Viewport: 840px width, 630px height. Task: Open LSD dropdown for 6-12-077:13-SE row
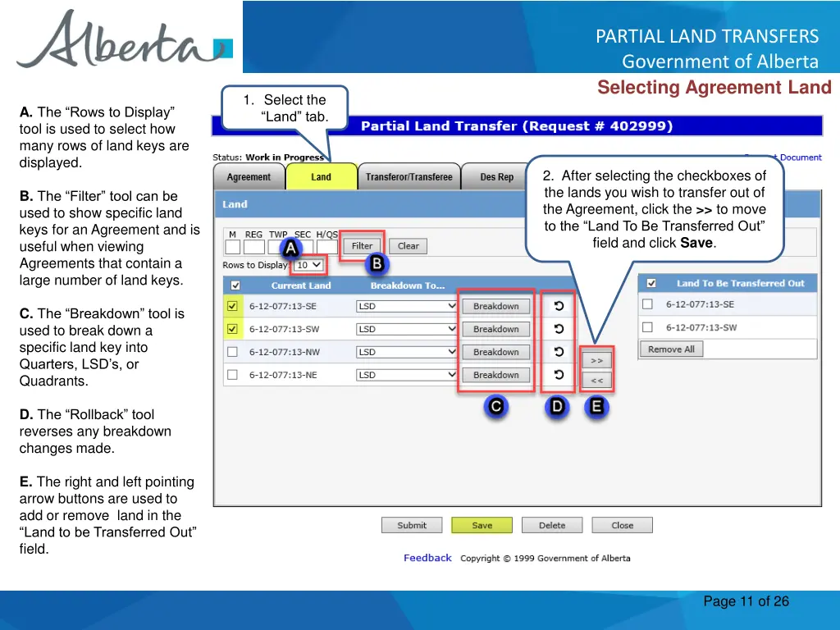click(406, 306)
